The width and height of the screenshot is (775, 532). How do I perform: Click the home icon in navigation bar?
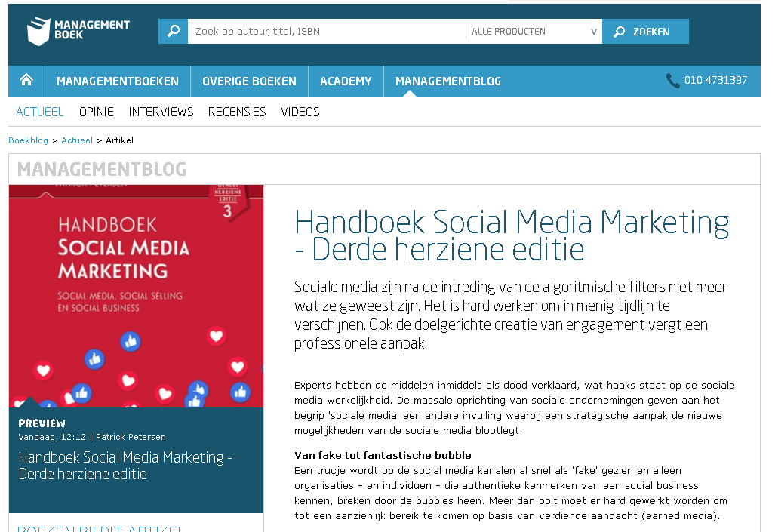pos(26,80)
